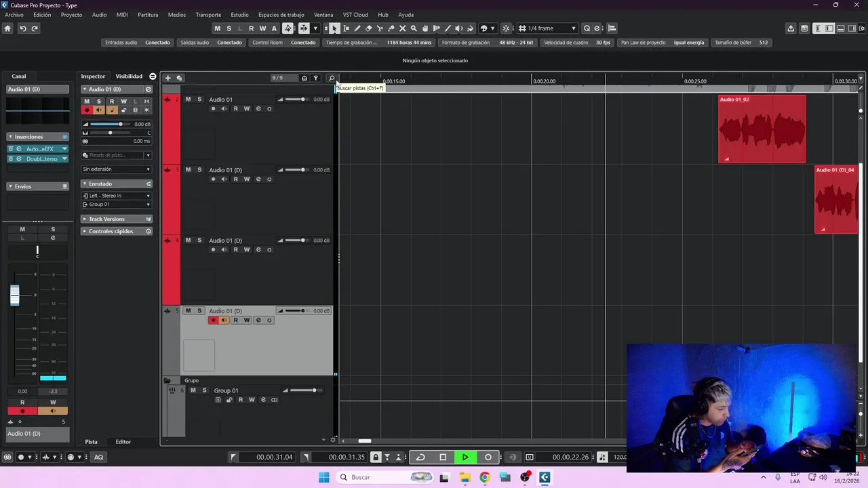The width and height of the screenshot is (868, 488).
Task: Open Edit Channel Settings in Inspector header
Action: tap(149, 89)
